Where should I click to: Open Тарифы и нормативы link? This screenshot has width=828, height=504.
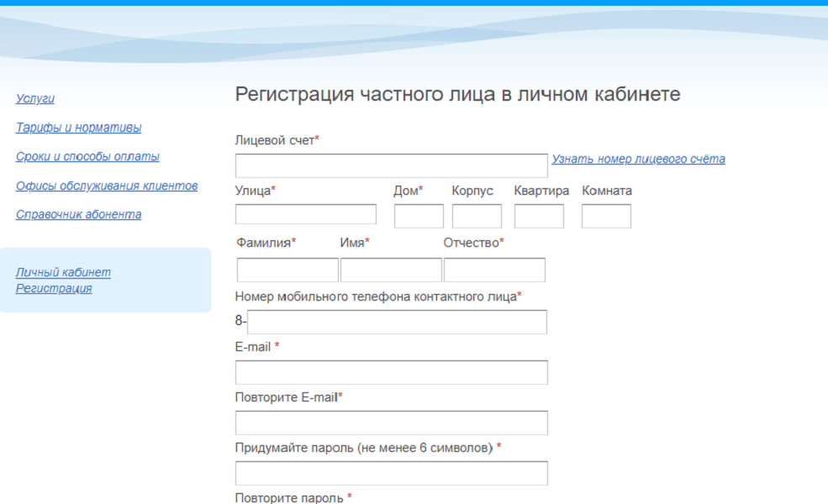point(79,128)
